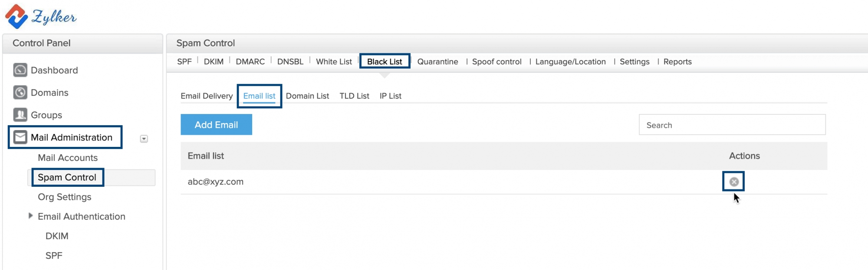Click the Domains globe icon

point(20,92)
